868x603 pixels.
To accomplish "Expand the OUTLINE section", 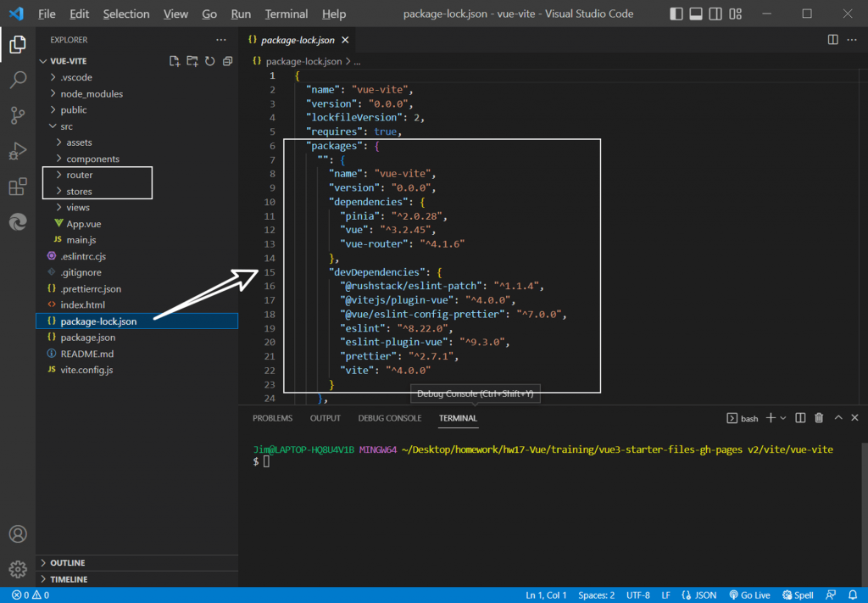I will pyautogui.click(x=136, y=562).
